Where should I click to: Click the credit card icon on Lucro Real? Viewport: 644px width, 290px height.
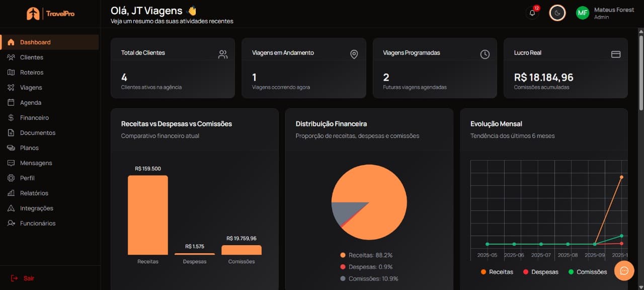[616, 54]
